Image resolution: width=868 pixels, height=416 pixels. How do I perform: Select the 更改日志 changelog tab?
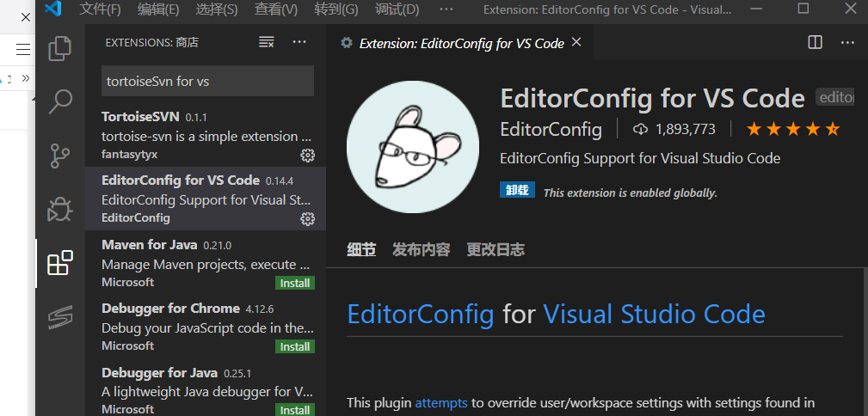point(496,249)
